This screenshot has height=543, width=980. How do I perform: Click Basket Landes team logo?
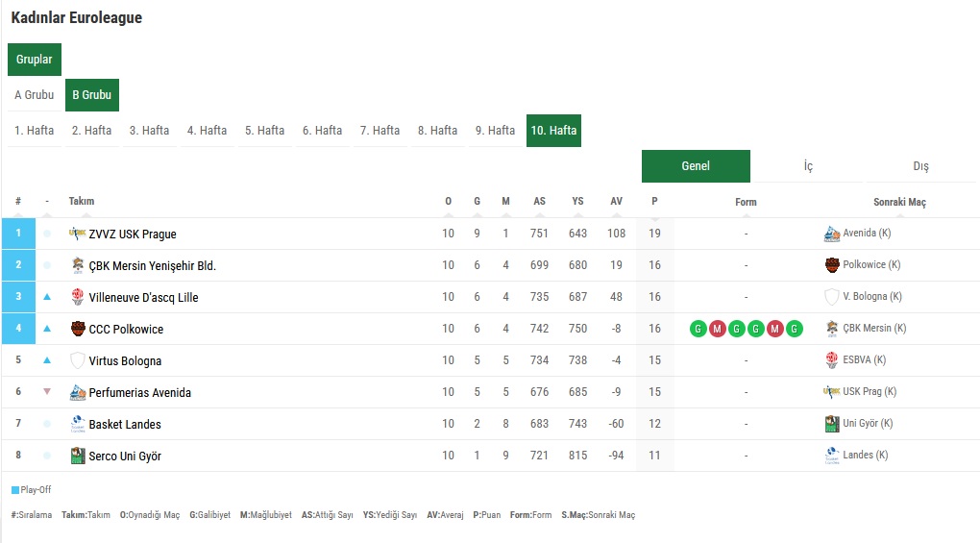[78, 424]
